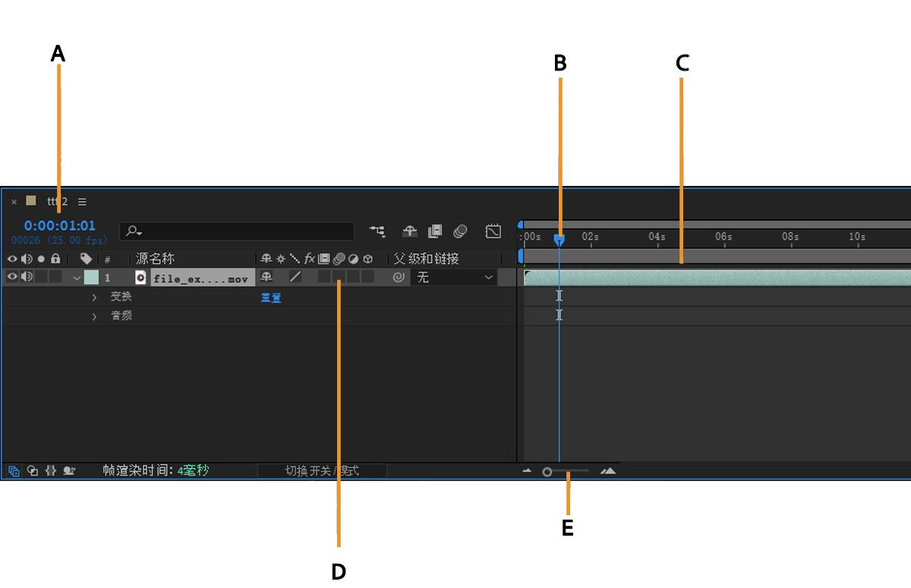Toggle quality switch on layer 1

click(295, 278)
